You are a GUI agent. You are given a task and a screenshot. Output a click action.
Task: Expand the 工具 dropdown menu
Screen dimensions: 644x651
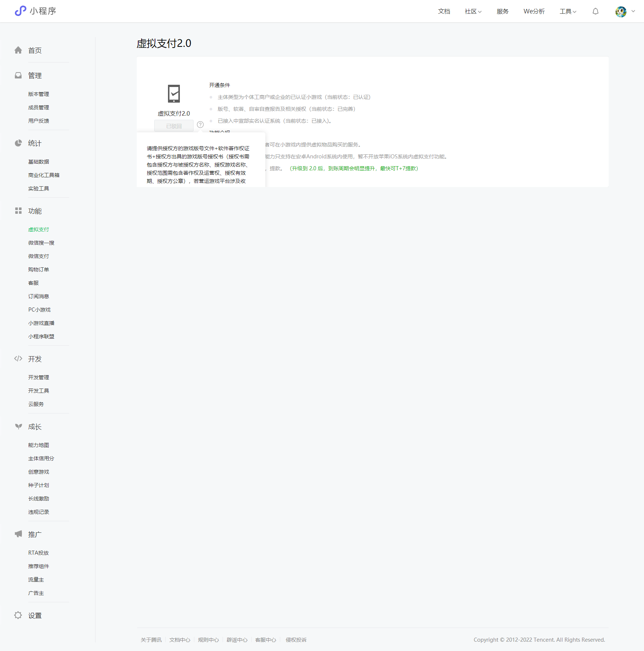(x=568, y=12)
